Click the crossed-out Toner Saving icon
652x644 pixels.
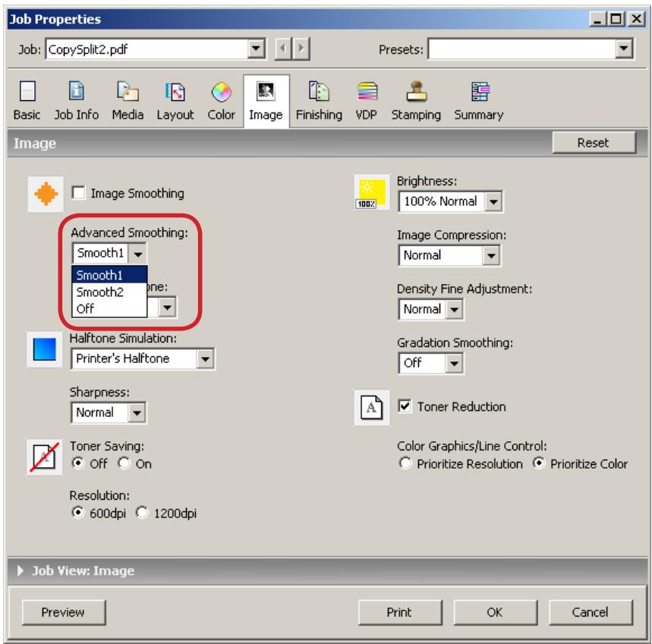point(45,456)
